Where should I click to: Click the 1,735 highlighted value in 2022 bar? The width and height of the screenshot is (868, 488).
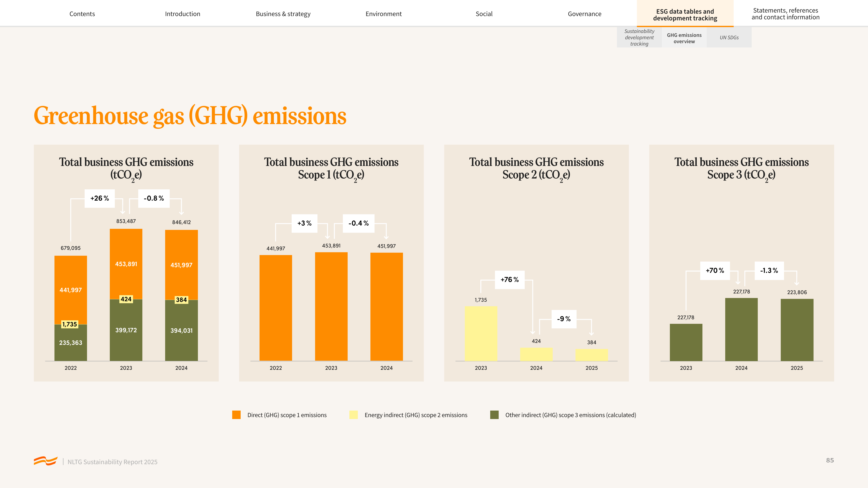click(69, 324)
